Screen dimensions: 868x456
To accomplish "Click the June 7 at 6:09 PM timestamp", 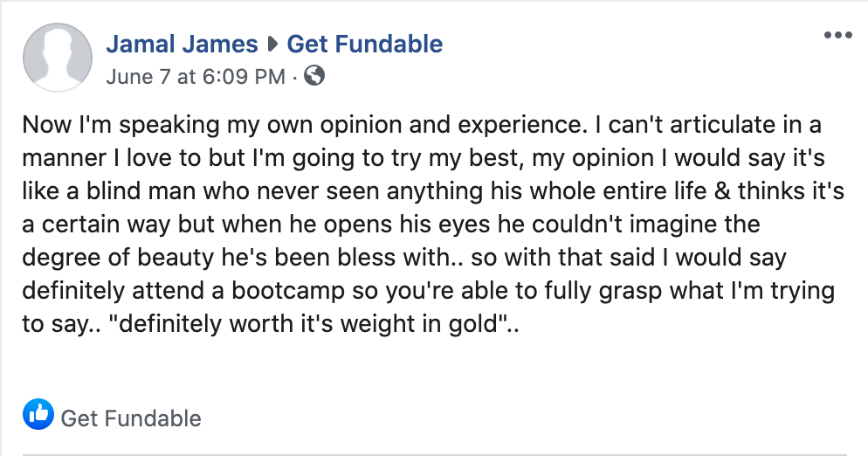I will (x=196, y=77).
